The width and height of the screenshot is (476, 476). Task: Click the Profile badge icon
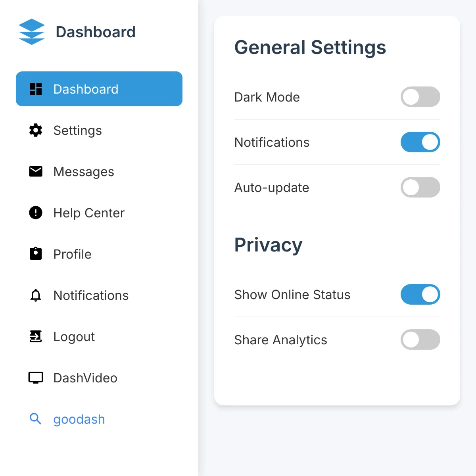pyautogui.click(x=36, y=253)
